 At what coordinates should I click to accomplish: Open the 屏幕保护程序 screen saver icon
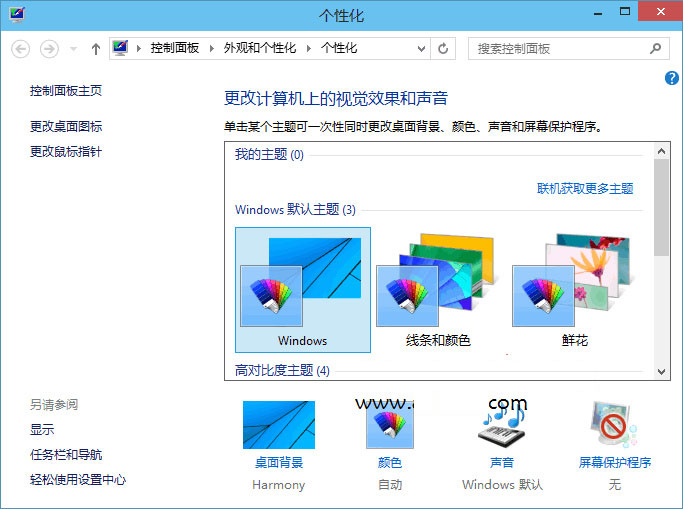coord(614,426)
